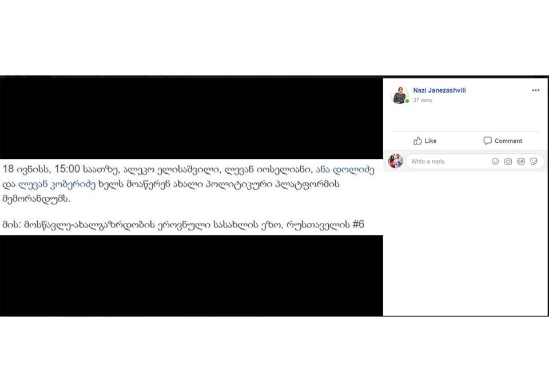Open the tagged ანა დოლიძე link

click(x=345, y=170)
